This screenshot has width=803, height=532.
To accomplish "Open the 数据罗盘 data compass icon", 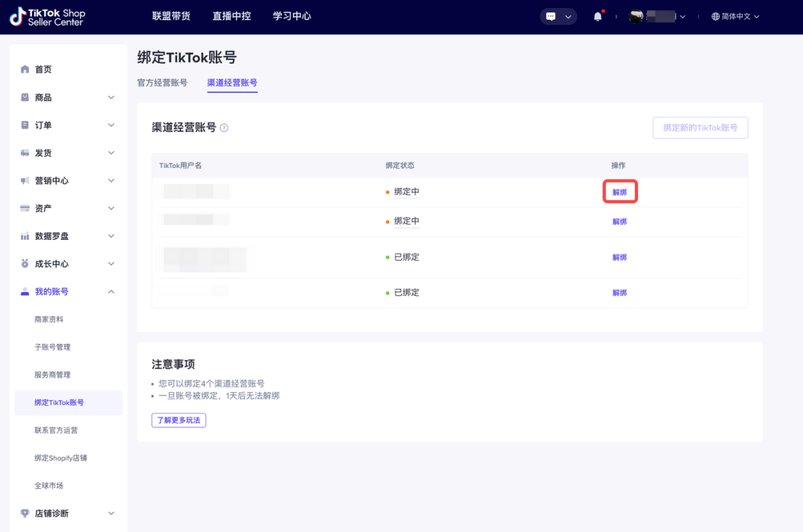I will pos(24,236).
